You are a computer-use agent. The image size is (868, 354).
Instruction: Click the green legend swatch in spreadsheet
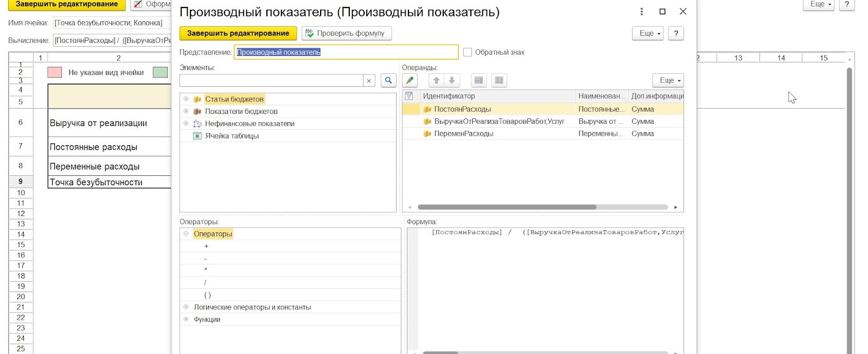(x=160, y=72)
